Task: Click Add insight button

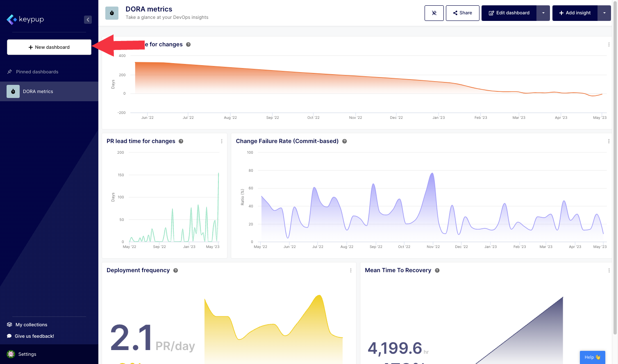Action: click(x=575, y=13)
